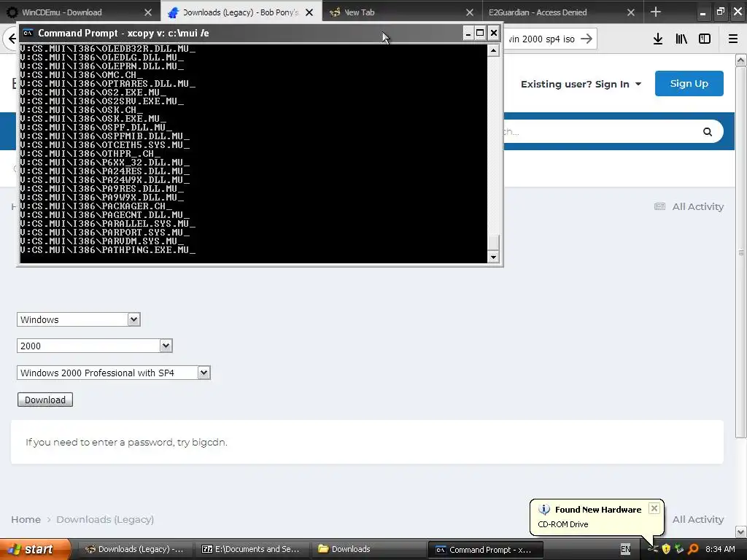Open the Command Prompt system menu icon
Screen dimensions: 747x560
click(28, 33)
